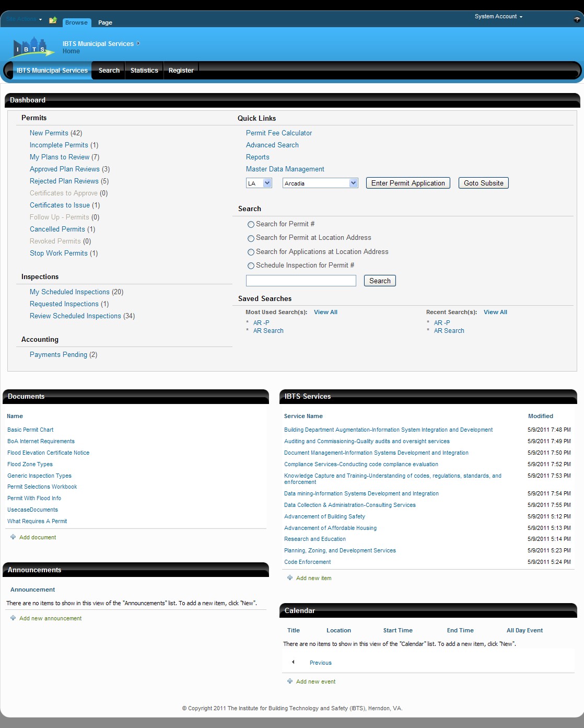Click the plus icon beside Add new event
Viewport: 584px width, 728px height.
click(290, 681)
